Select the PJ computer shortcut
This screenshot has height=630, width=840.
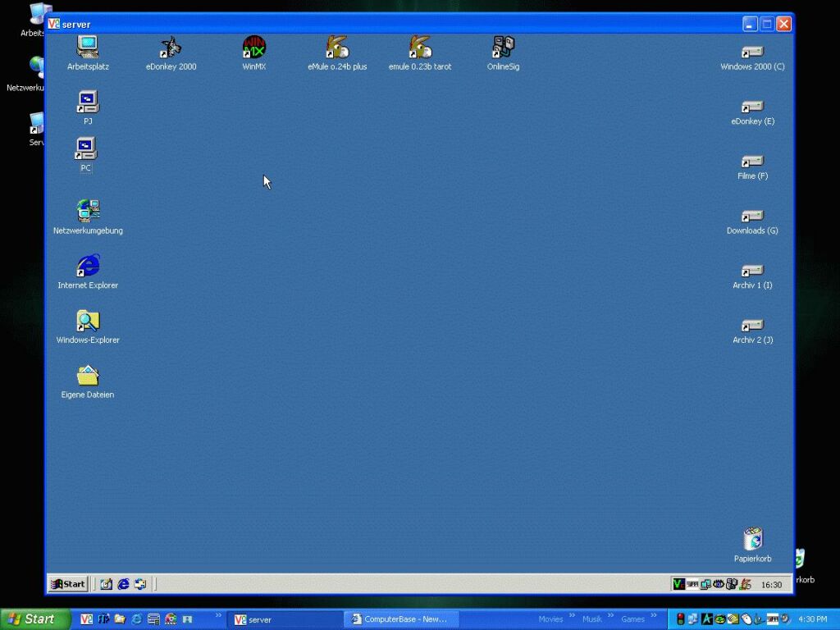[88, 107]
